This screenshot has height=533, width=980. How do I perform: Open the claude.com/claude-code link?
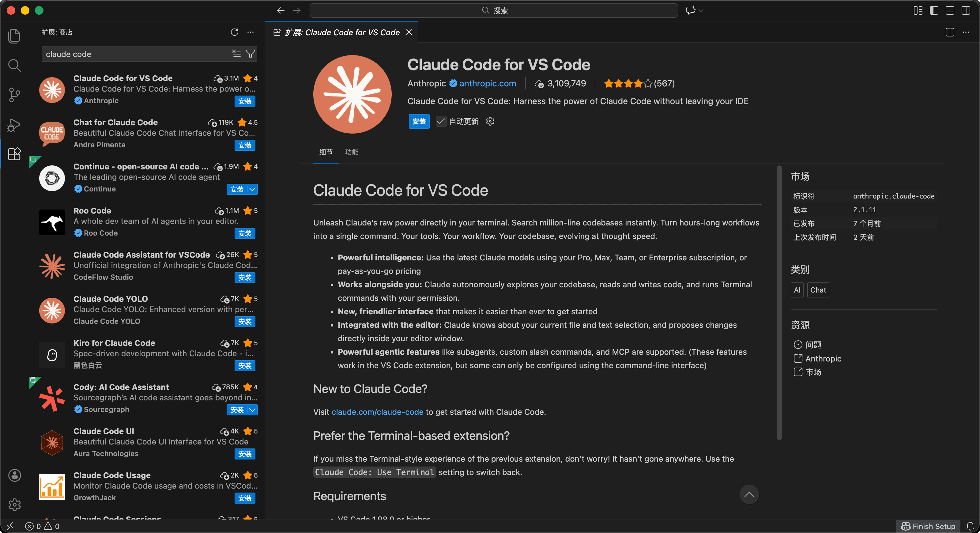tap(377, 412)
